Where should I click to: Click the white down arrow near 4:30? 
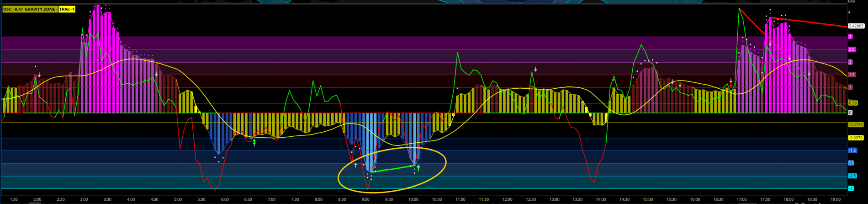click(x=157, y=74)
